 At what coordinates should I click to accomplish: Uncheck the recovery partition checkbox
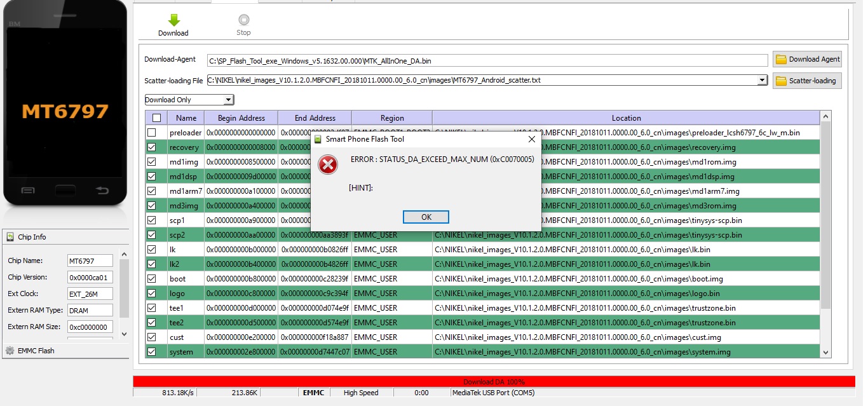[x=151, y=147]
